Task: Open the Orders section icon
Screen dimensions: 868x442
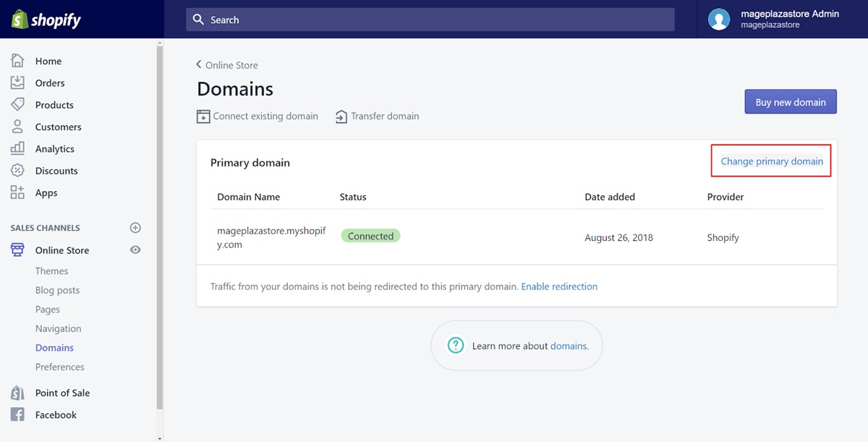Action: point(17,82)
